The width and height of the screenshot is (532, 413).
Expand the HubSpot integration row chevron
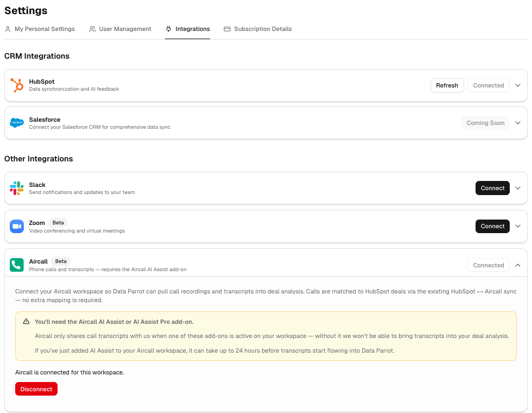[x=518, y=85]
